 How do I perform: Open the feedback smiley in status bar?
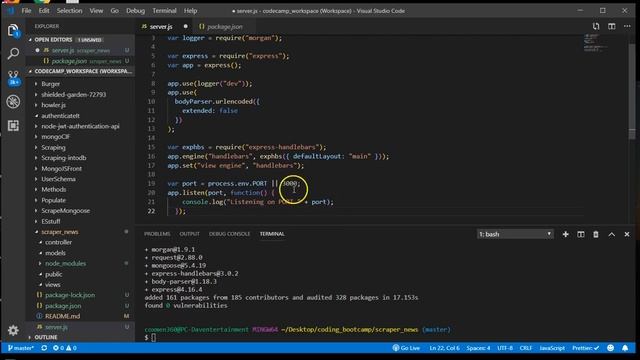(611, 348)
